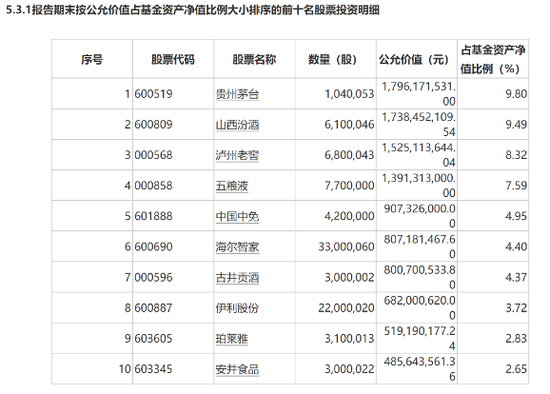550x394 pixels.
Task: Click fair value 1,391,313,000.00
Action: click(x=419, y=186)
